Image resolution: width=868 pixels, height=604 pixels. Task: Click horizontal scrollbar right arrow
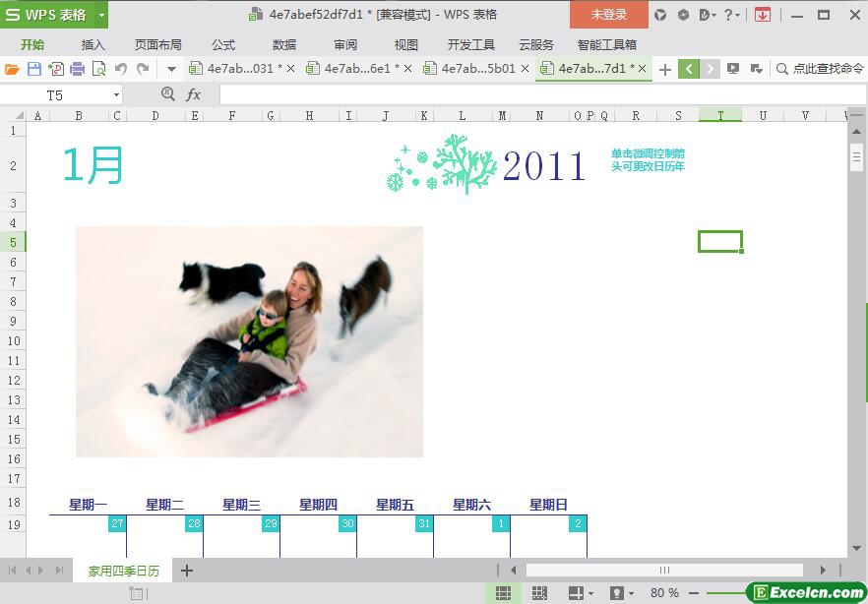coord(823,571)
